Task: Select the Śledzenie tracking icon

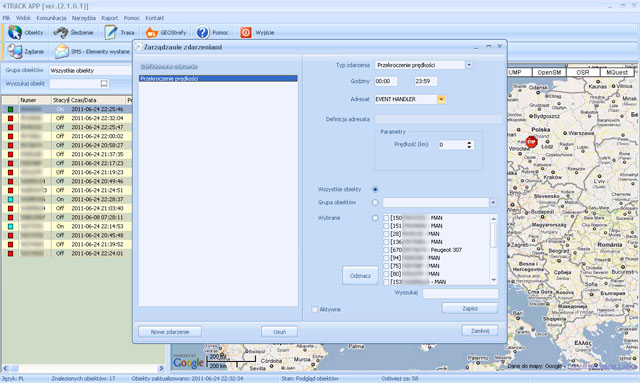Action: click(x=61, y=32)
